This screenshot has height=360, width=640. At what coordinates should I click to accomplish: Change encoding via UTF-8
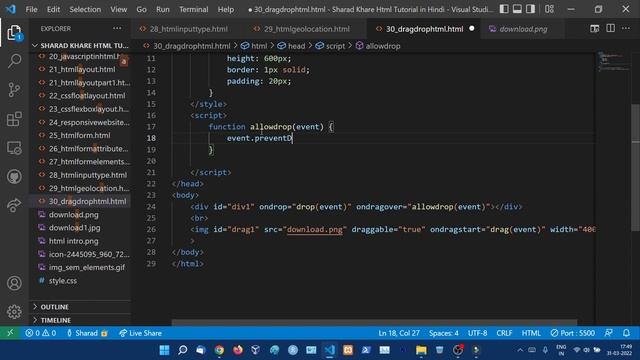tap(477, 333)
